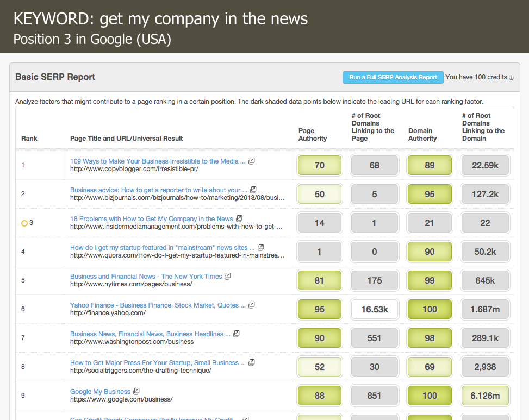
Task: Open 'Business News, Financial News, Business Headlines' link
Action: [x=150, y=334]
